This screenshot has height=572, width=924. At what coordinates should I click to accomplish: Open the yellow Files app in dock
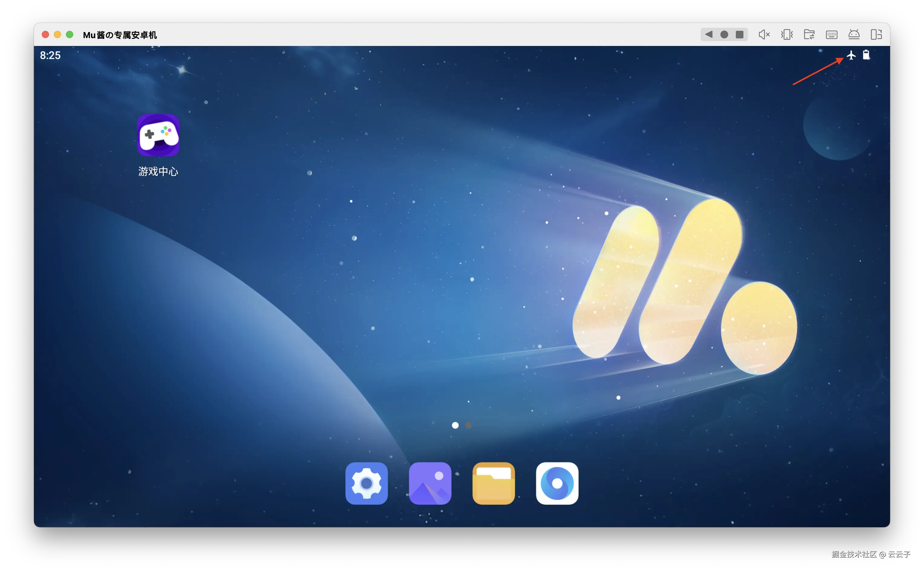pyautogui.click(x=493, y=483)
